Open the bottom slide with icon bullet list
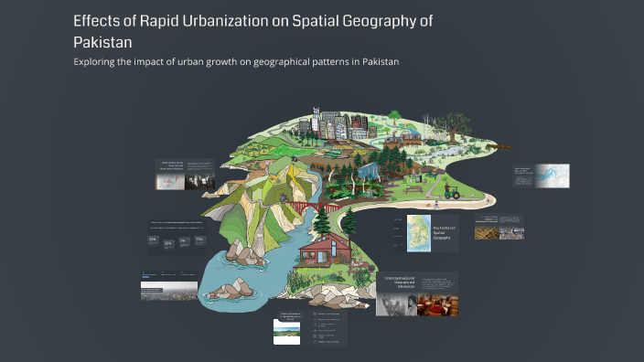 310,328
